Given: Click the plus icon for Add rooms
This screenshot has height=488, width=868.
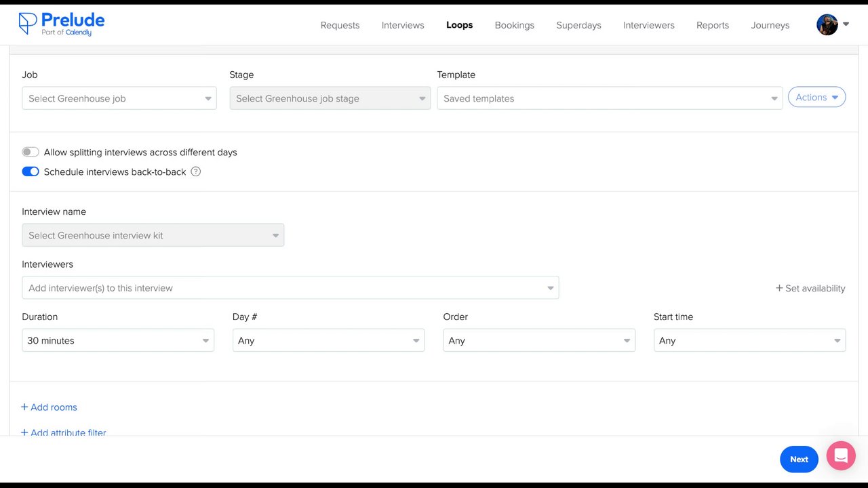Looking at the screenshot, I should (24, 407).
